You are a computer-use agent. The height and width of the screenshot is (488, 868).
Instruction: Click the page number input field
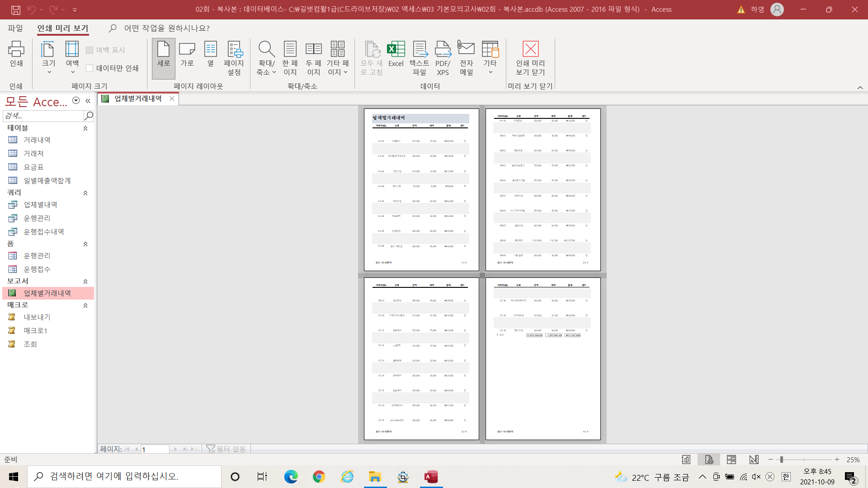tap(155, 449)
